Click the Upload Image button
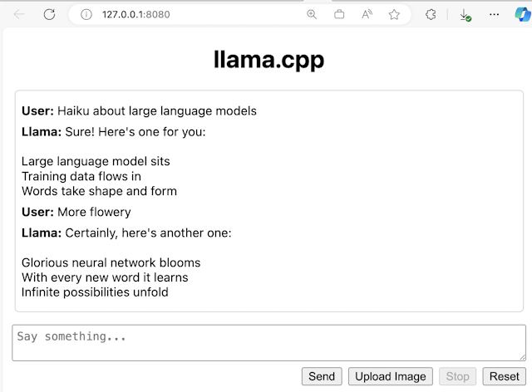 [391, 376]
